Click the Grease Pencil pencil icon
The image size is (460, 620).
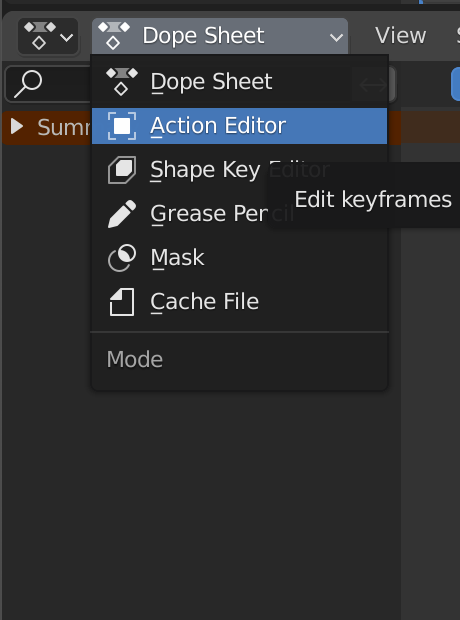[122, 214]
